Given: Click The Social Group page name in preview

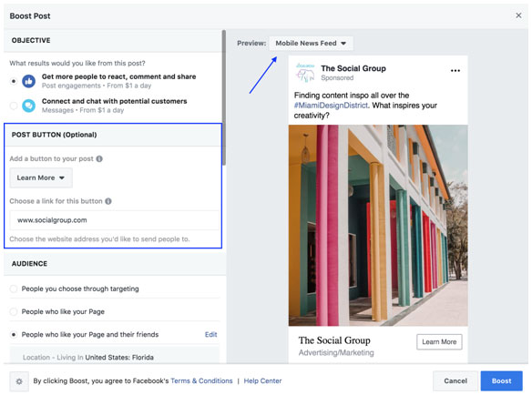Looking at the screenshot, I should point(353,68).
